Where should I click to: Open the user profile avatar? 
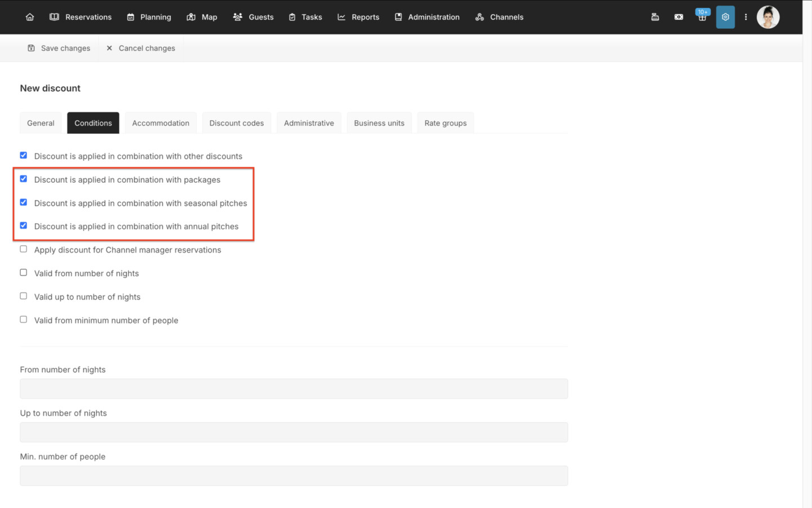(768, 17)
